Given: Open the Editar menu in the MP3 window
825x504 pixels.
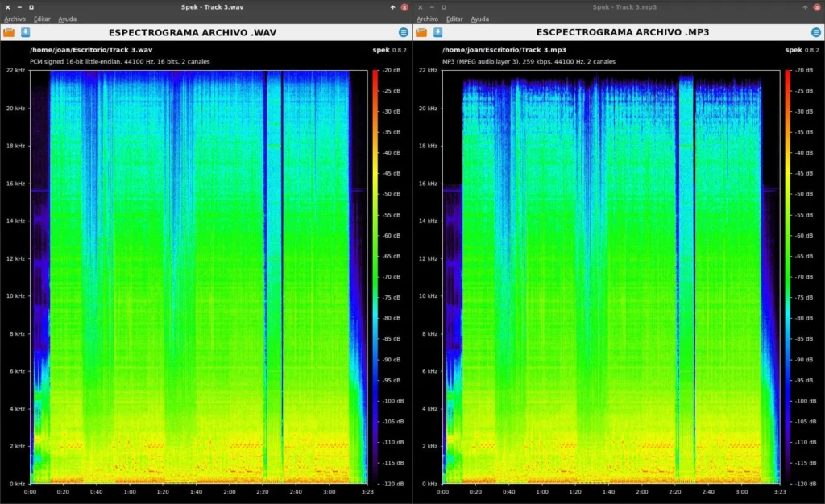Looking at the screenshot, I should (x=454, y=19).
